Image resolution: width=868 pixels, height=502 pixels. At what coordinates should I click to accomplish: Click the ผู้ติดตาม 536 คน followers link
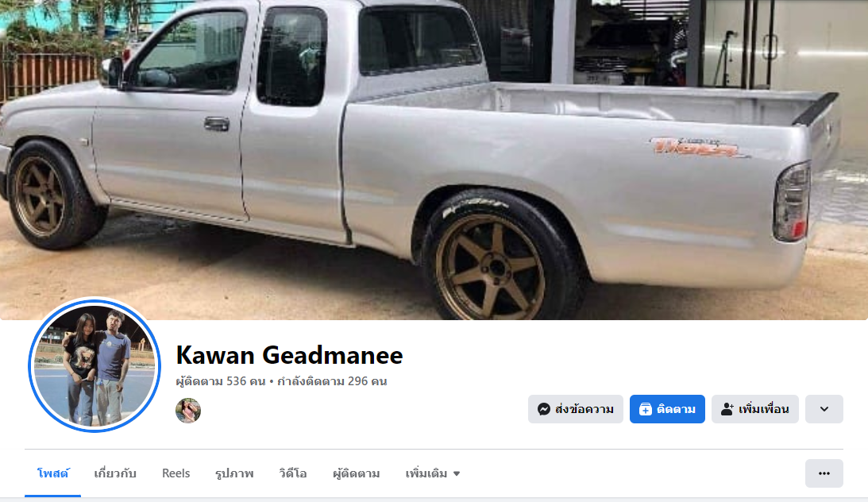coord(221,381)
